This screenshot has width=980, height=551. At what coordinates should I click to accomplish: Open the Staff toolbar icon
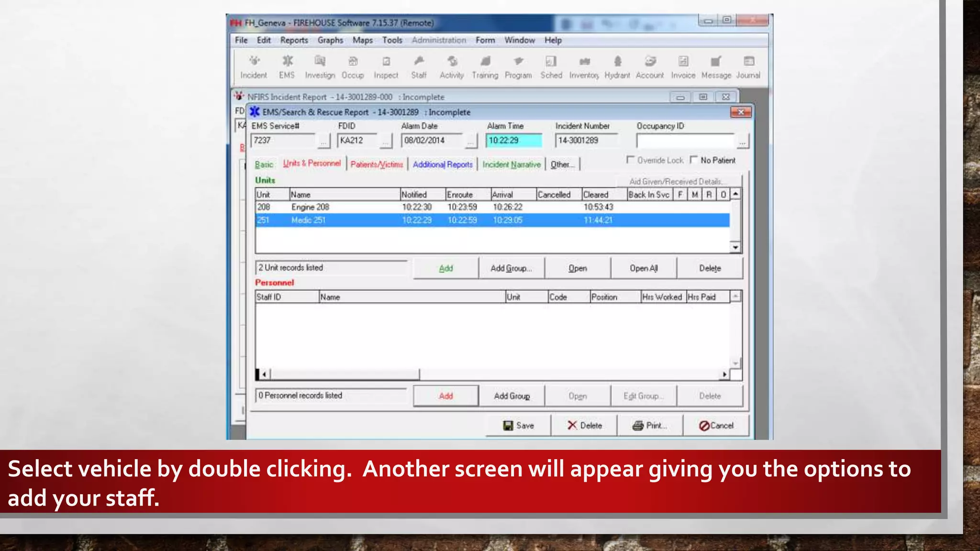coord(419,67)
